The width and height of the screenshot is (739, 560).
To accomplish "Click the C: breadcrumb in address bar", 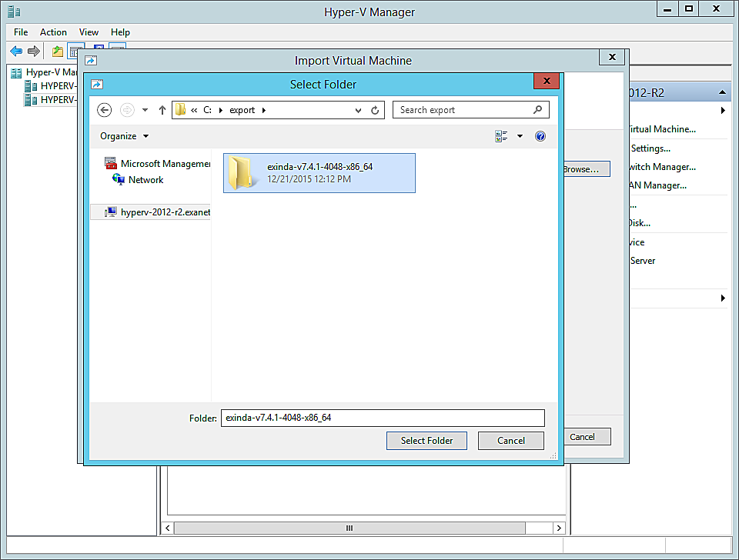I will (207, 110).
